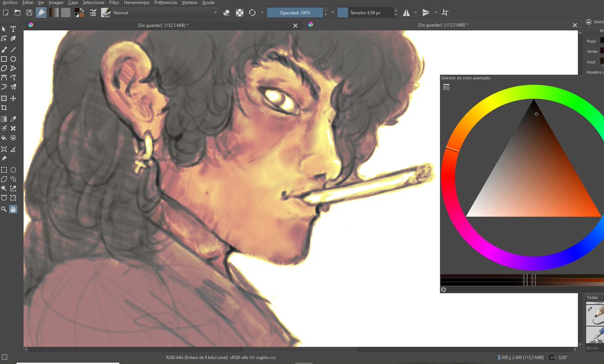This screenshot has height=364, width=604.
Task: Select the Pan hand tool
Action: pos(14,208)
